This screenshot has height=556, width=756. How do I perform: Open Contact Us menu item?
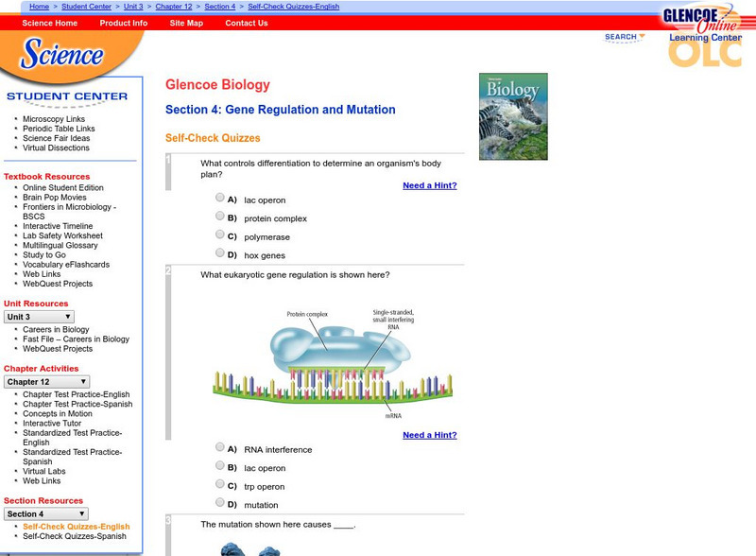click(x=247, y=23)
